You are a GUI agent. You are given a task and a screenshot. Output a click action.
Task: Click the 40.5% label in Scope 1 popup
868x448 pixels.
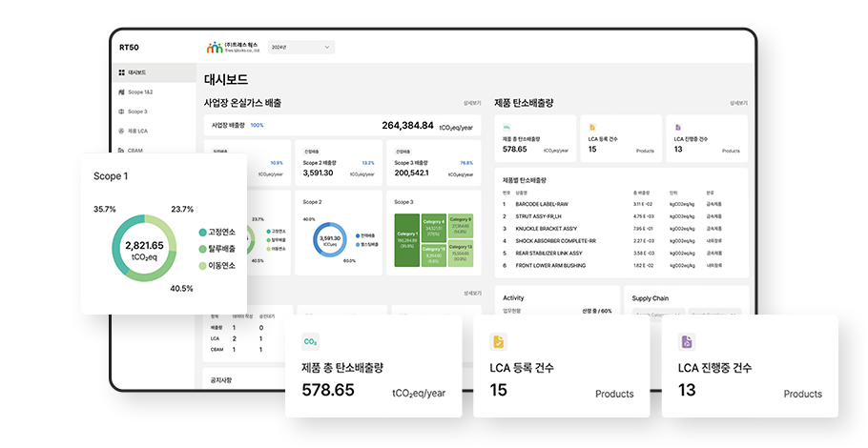181,289
